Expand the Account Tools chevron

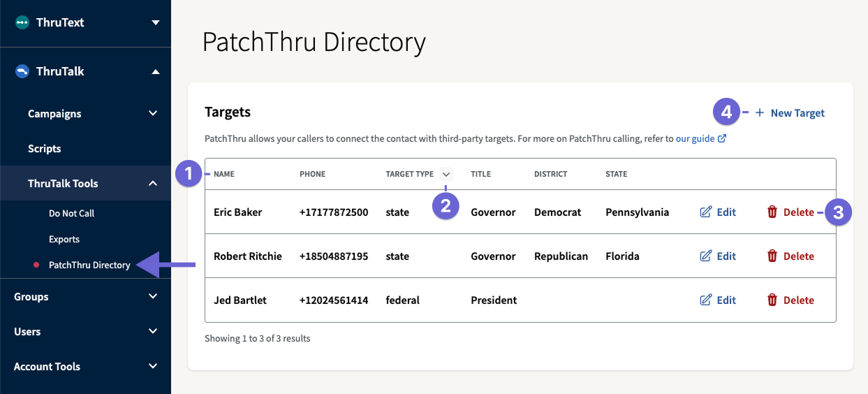pyautogui.click(x=153, y=366)
